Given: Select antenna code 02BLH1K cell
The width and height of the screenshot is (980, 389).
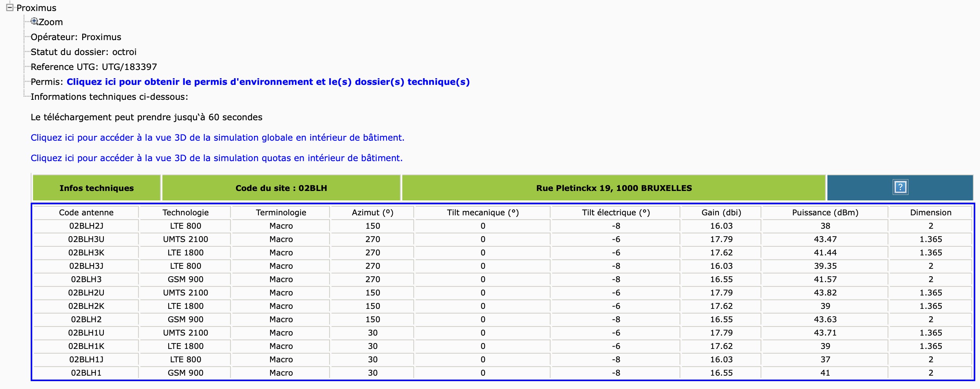Looking at the screenshot, I should tap(86, 346).
